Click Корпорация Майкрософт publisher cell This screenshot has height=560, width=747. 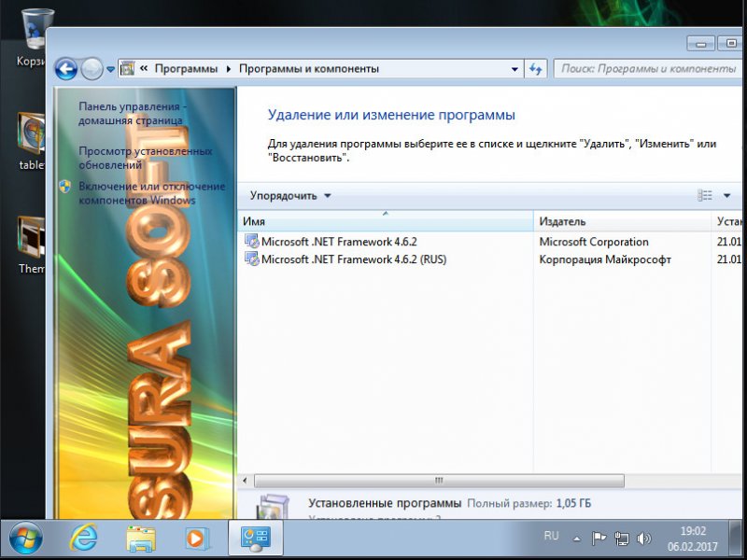[x=605, y=259]
